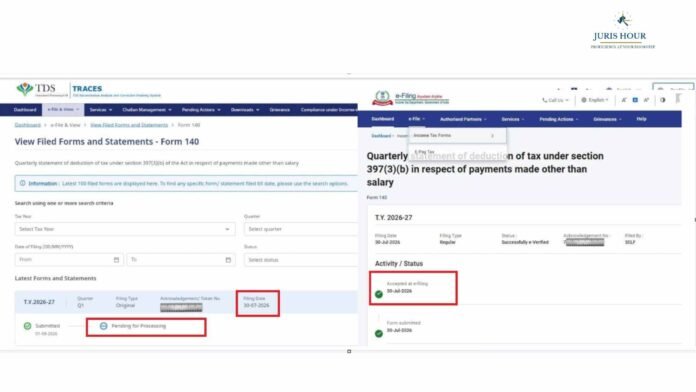Open Grievance item in TRACES navigation
Screen dimensions: 696x392
tap(280, 110)
